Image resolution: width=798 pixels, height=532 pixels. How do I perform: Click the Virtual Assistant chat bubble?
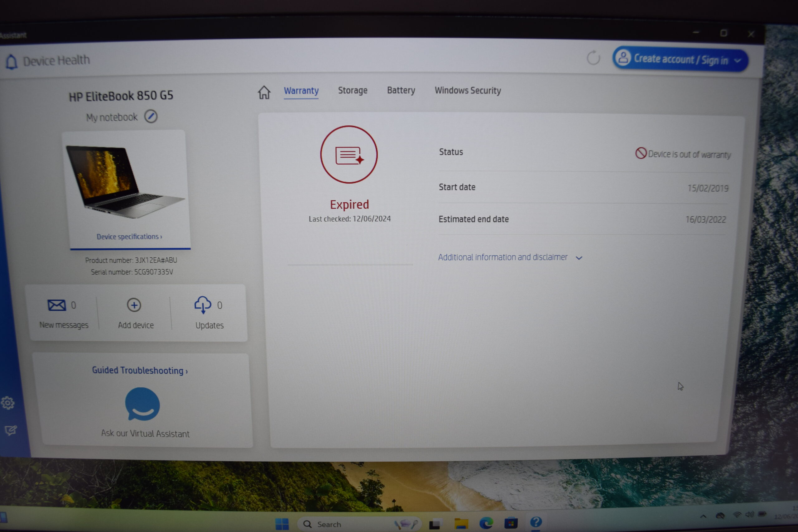tap(142, 404)
